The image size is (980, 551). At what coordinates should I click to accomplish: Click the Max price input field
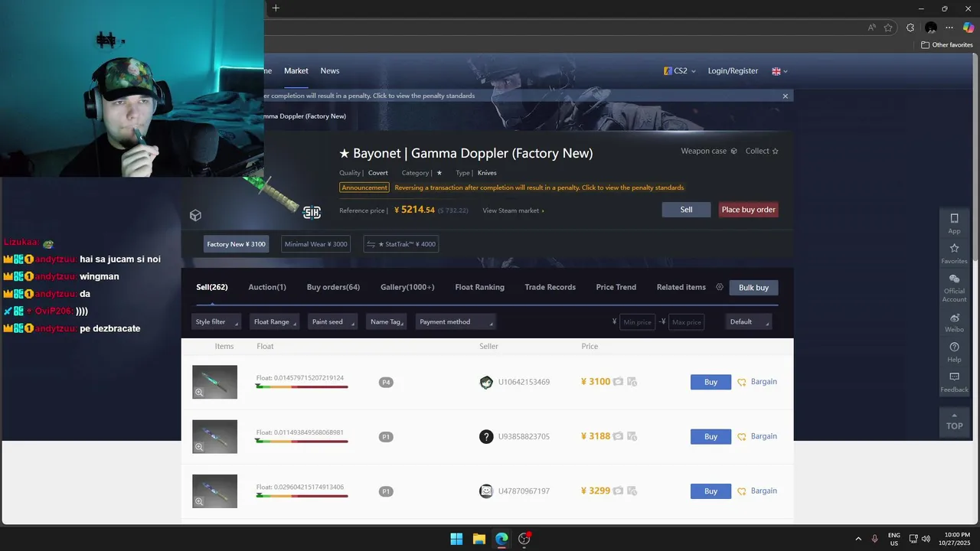tap(685, 321)
